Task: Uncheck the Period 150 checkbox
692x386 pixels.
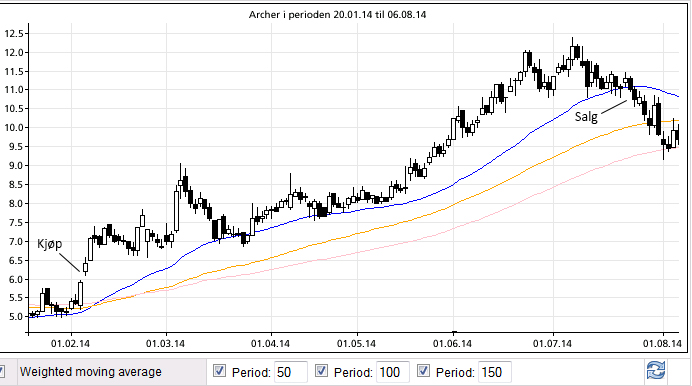Action: [x=423, y=371]
